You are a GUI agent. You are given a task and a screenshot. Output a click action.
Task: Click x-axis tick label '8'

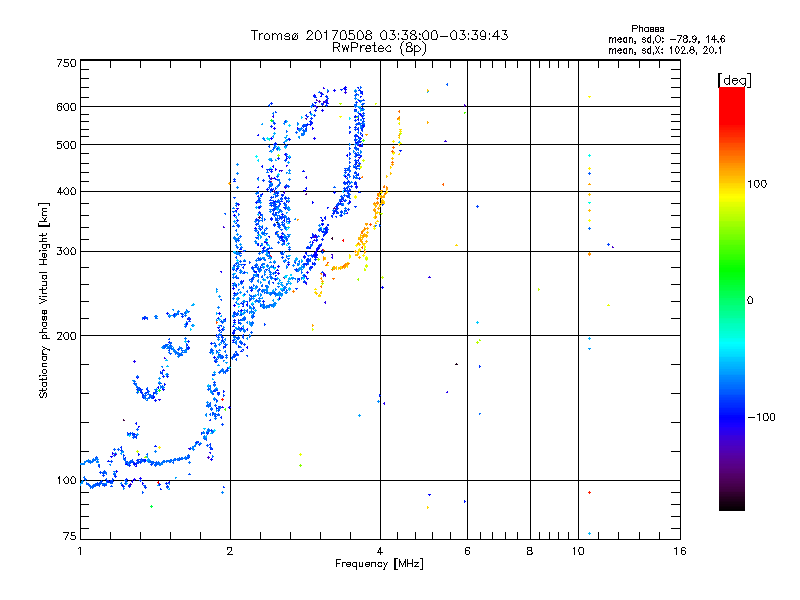(530, 551)
